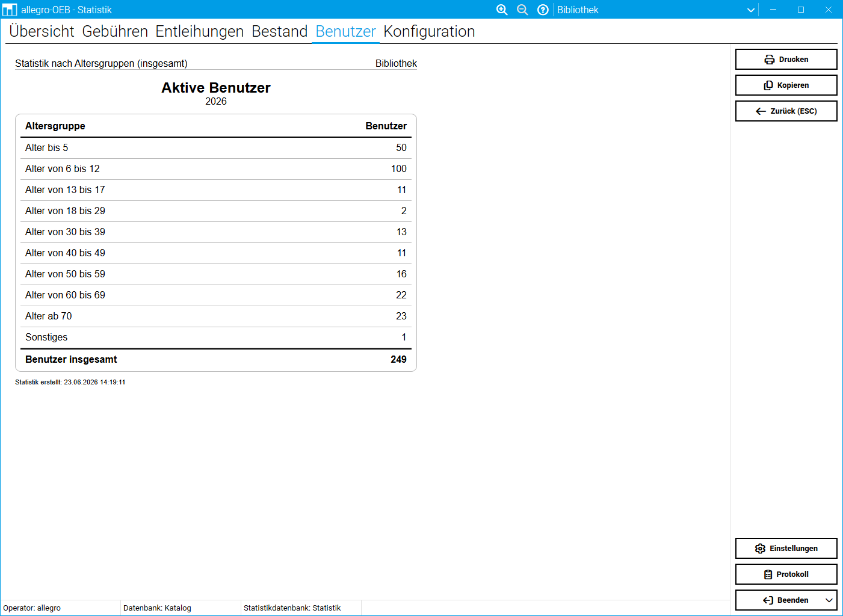The image size is (843, 616).
Task: Expand the Beenden button dropdown arrow
Action: [829, 600]
